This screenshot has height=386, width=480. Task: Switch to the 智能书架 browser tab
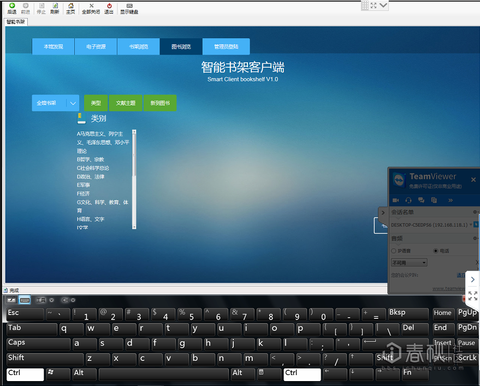pyautogui.click(x=16, y=22)
